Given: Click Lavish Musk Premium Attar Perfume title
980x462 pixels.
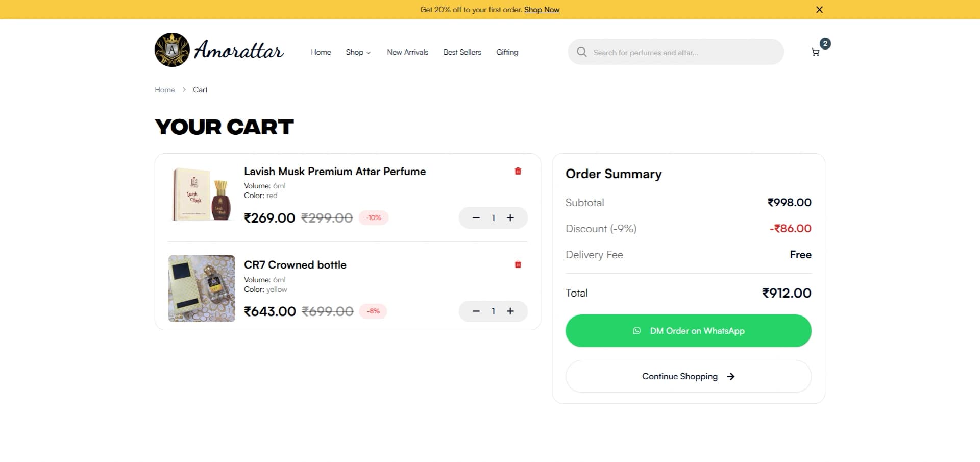Looking at the screenshot, I should (x=335, y=172).
